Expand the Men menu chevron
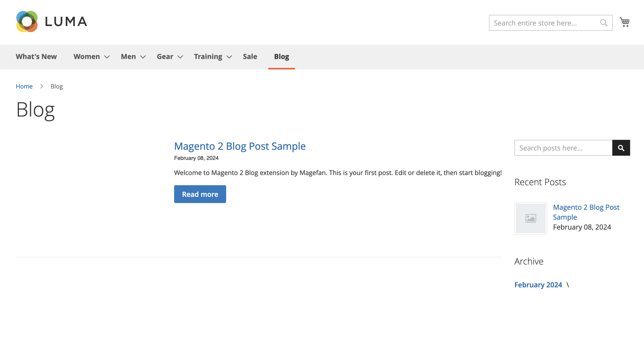Screen dimensions: 644x357 [143, 57]
